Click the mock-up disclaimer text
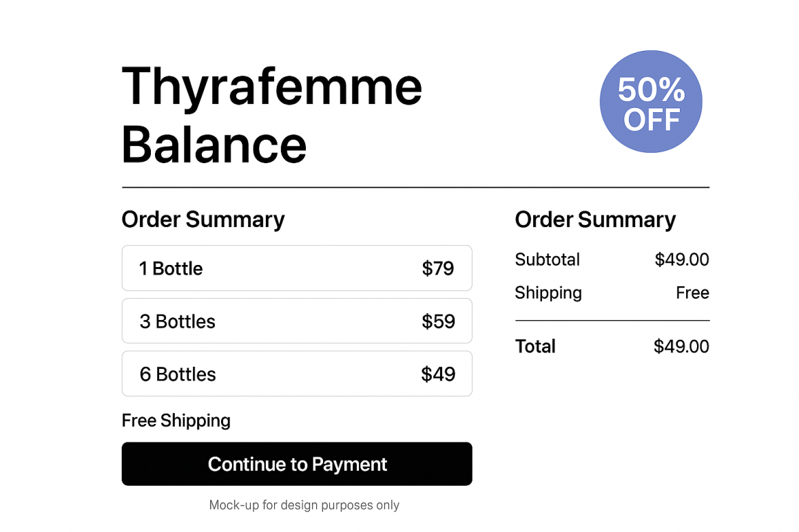 click(x=304, y=504)
